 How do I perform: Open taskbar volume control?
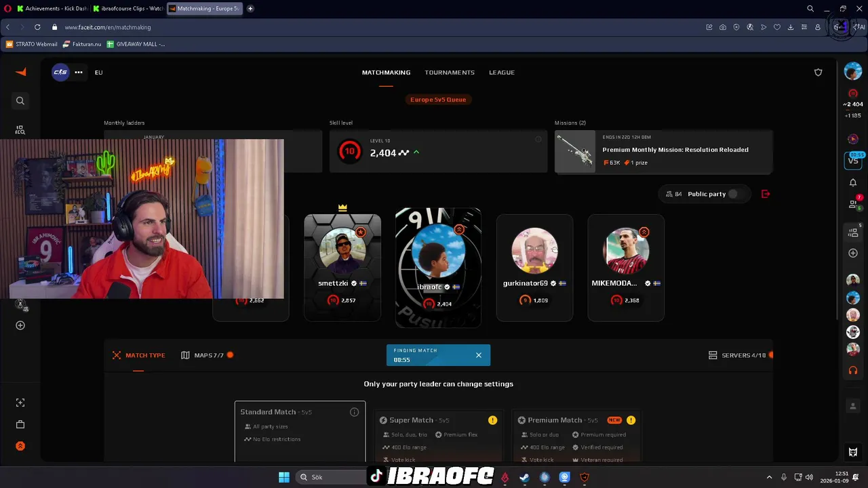(x=809, y=477)
